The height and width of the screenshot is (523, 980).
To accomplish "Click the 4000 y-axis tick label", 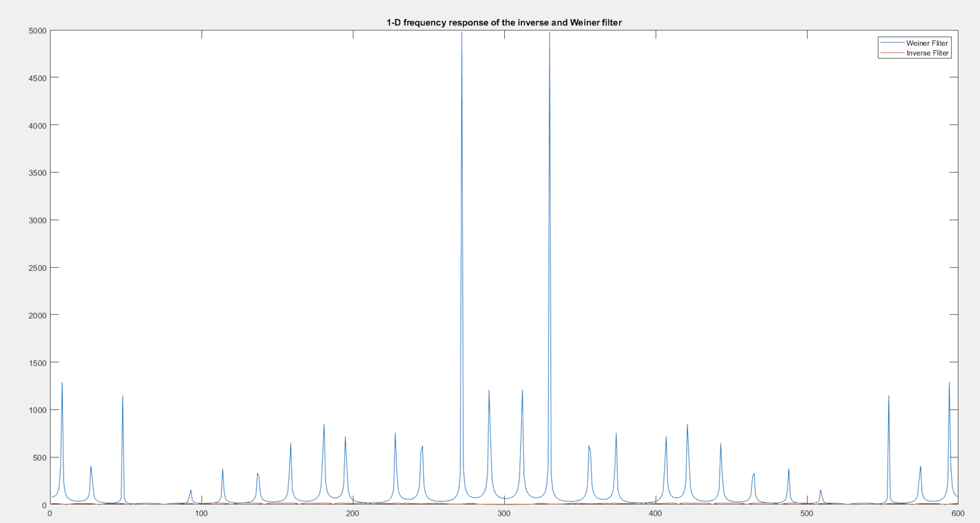I will click(x=37, y=126).
